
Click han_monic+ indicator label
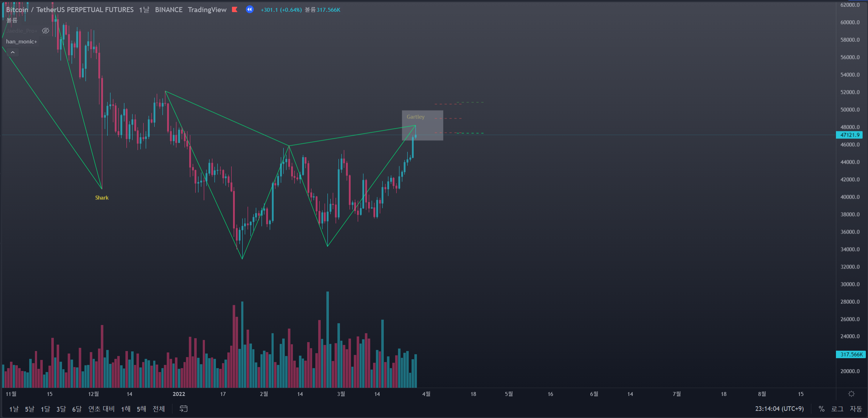coord(21,42)
